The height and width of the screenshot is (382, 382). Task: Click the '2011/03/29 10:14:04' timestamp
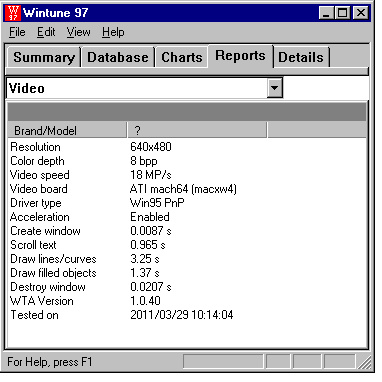tap(182, 315)
